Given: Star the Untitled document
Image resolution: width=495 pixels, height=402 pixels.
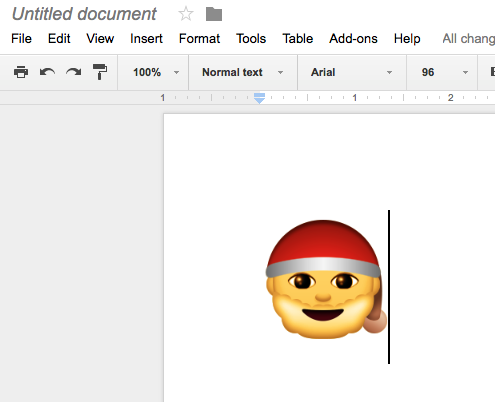Looking at the screenshot, I should coord(186,14).
